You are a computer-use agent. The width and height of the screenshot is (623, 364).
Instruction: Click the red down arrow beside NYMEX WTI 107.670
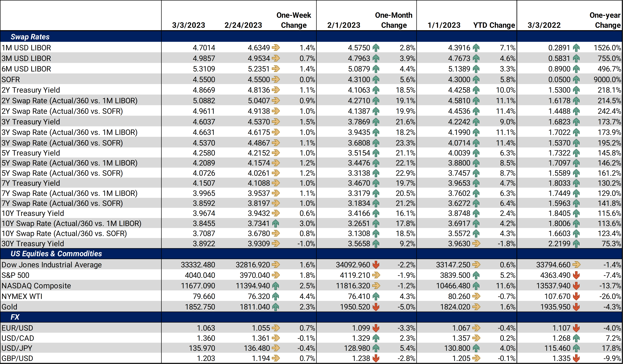576,296
